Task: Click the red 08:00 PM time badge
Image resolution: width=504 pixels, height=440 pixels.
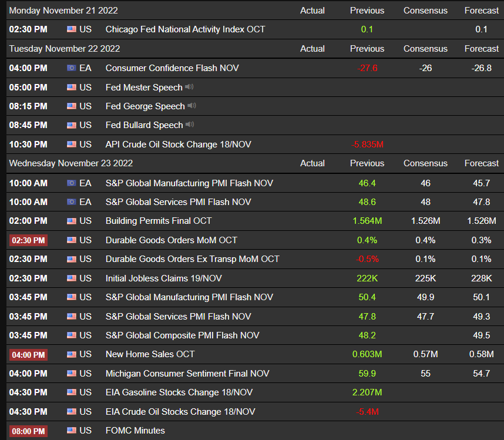Action: (28, 431)
